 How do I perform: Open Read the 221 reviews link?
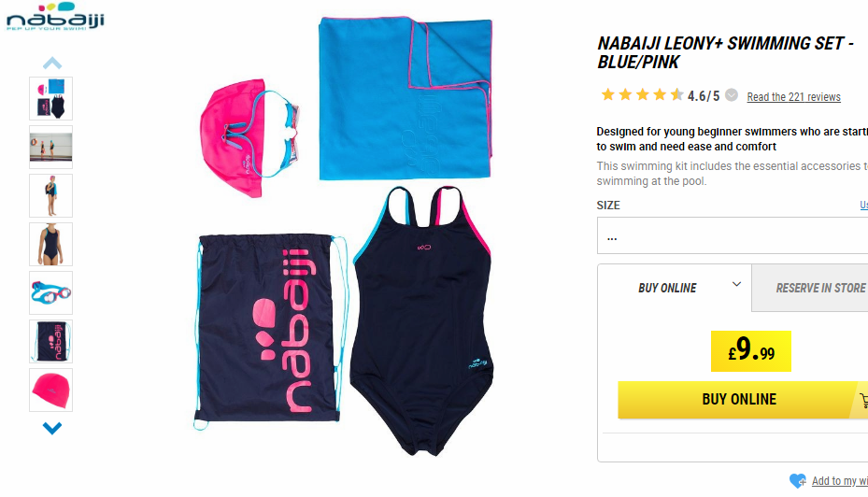[793, 97]
